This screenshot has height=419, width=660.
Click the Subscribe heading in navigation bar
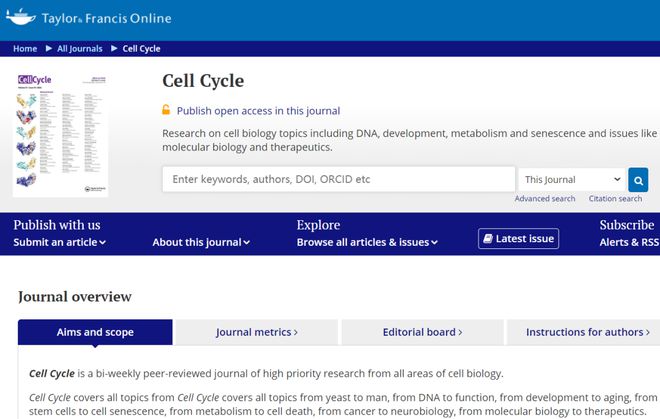627,225
